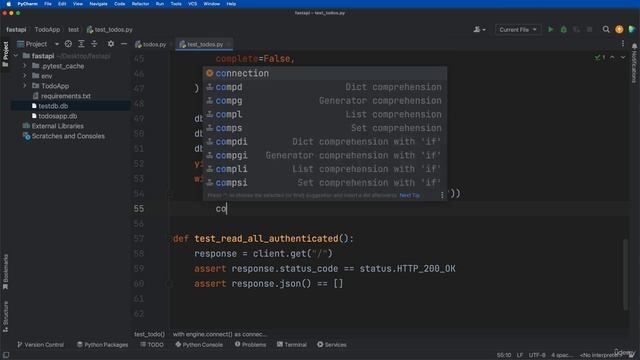Choose the connection completion suggestion
This screenshot has height=360, width=640.
click(x=325, y=73)
